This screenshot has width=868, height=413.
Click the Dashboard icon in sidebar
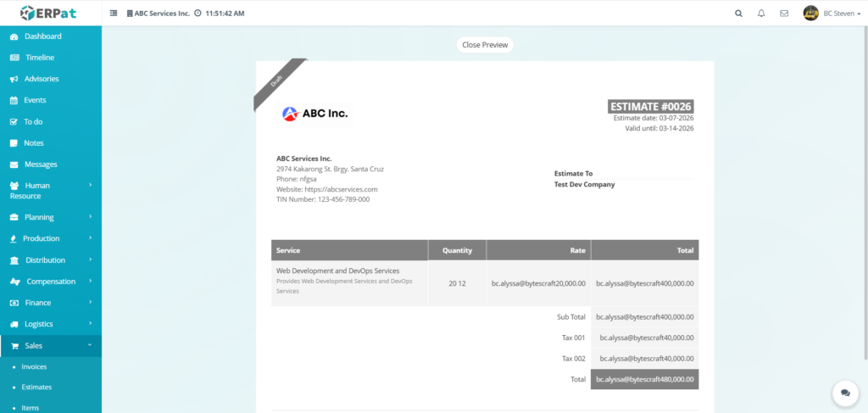coord(14,36)
